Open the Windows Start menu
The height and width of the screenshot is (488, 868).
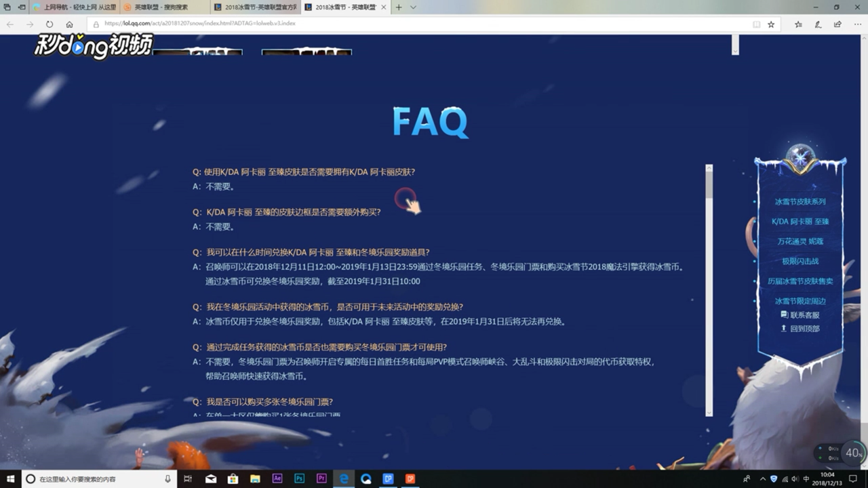tap(10, 479)
